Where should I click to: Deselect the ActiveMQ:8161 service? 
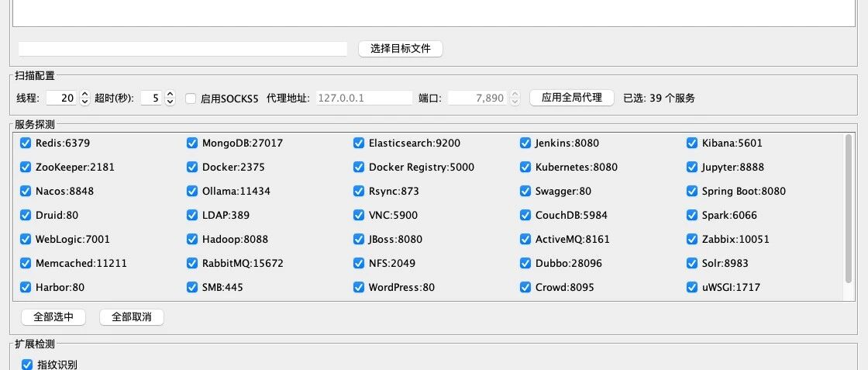[525, 239]
